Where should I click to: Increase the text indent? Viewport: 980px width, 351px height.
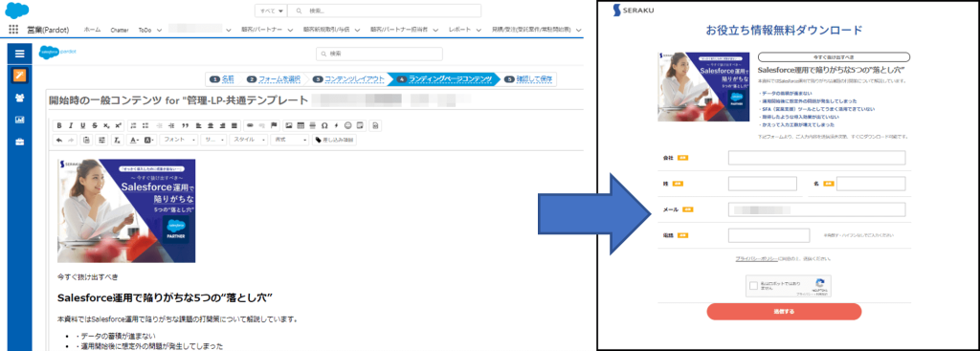(x=172, y=125)
